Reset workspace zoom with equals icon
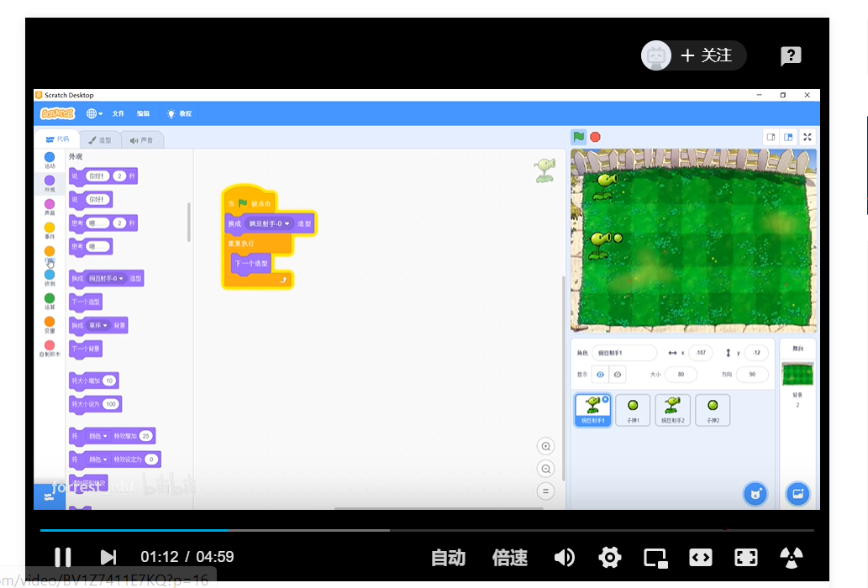The width and height of the screenshot is (868, 588). tap(546, 491)
